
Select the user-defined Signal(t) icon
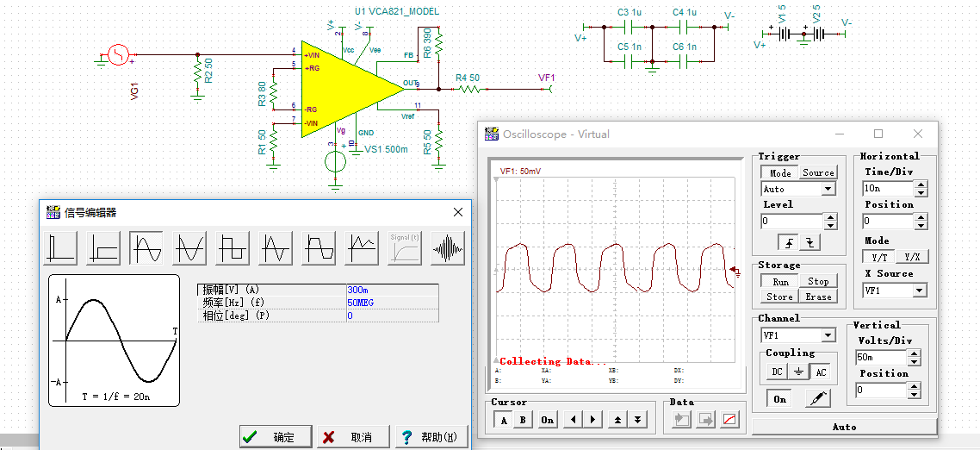(x=405, y=247)
